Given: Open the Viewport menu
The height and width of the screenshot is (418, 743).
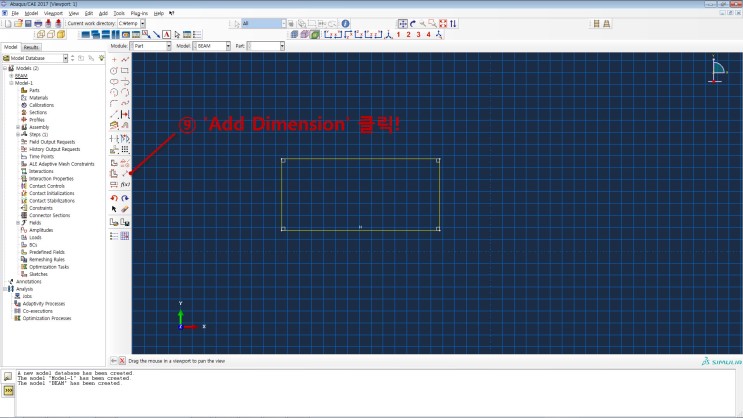Looking at the screenshot, I should click(x=53, y=13).
